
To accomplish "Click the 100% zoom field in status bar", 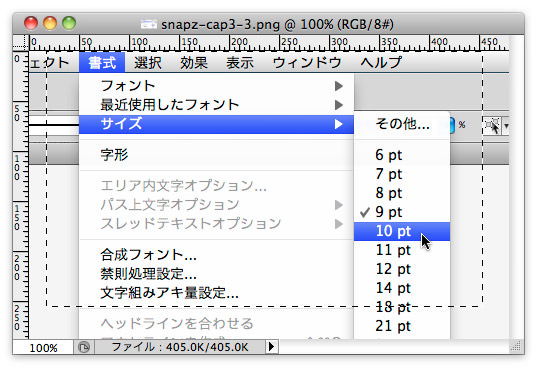I will [x=43, y=347].
